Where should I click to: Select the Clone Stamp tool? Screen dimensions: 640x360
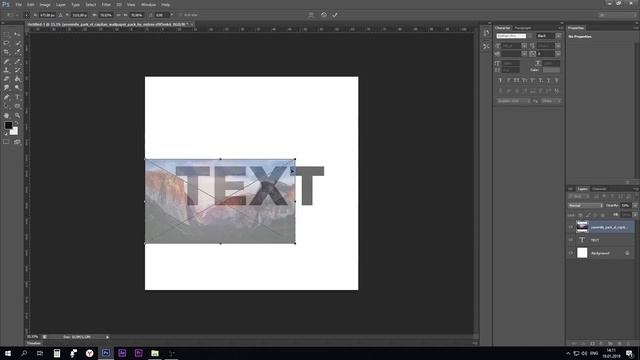7,70
